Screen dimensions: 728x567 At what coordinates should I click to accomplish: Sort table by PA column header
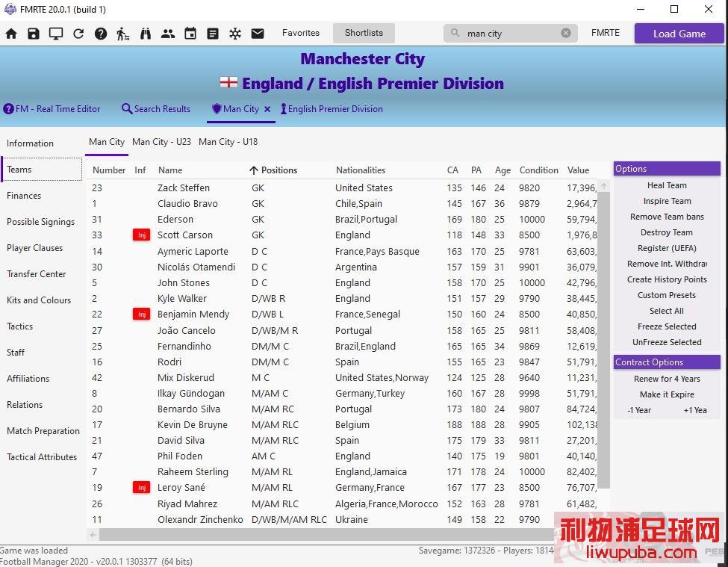point(476,170)
